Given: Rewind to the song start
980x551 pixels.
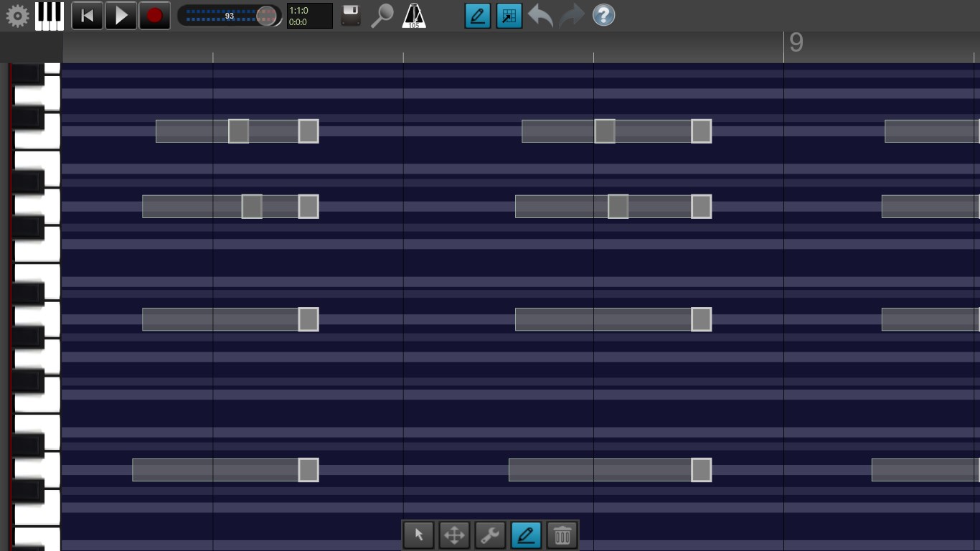Looking at the screenshot, I should pyautogui.click(x=87, y=14).
